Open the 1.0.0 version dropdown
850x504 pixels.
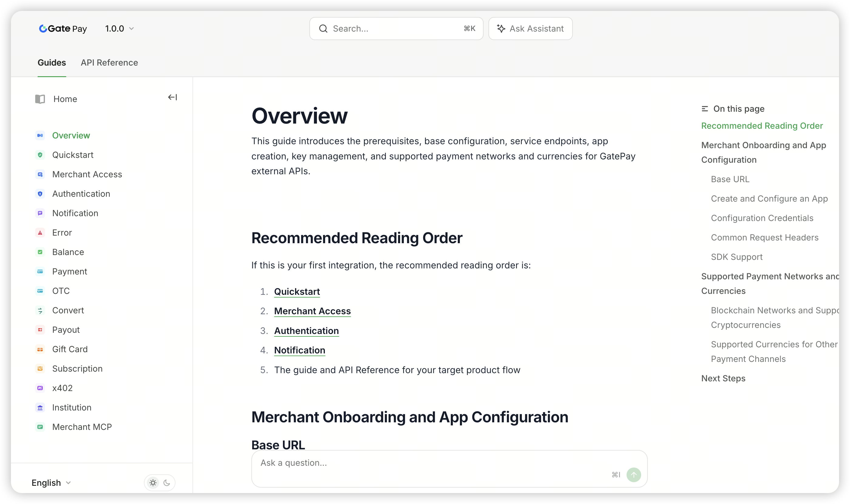tap(120, 29)
